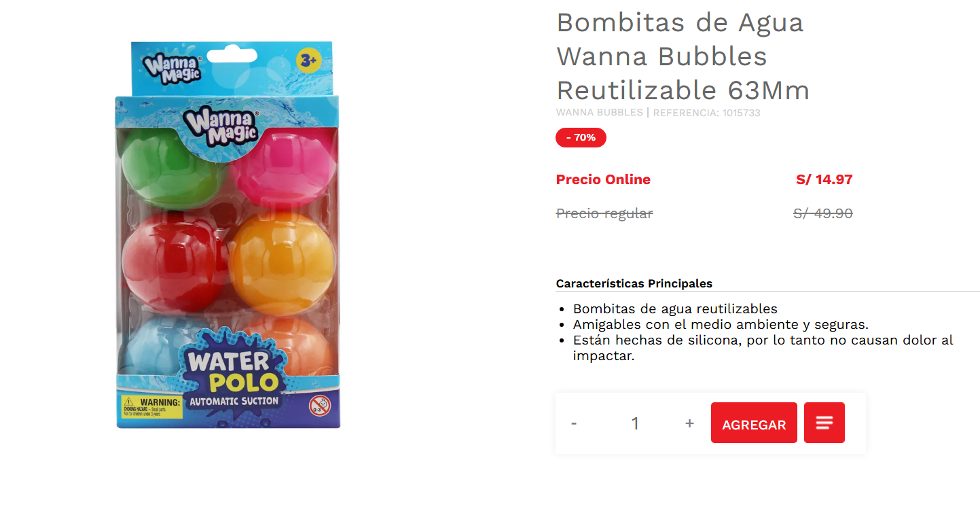Click the crossed-out regular price S/ 49.90
This screenshot has width=980, height=511.
(823, 213)
